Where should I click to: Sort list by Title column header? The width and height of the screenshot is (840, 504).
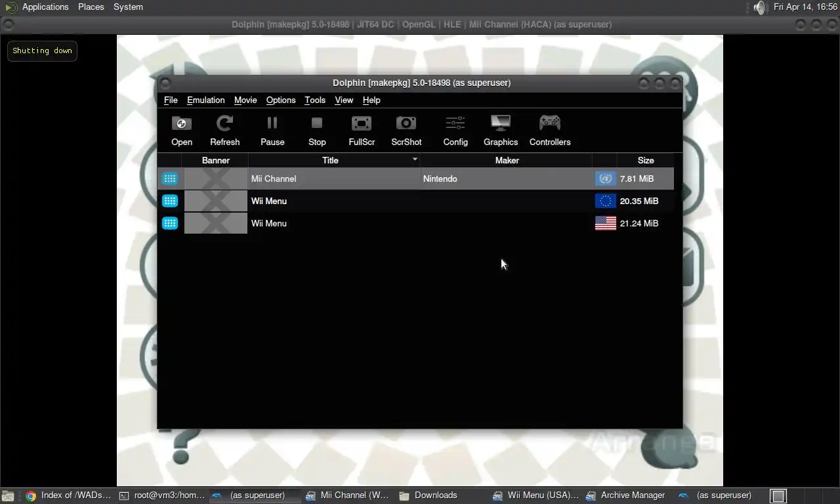tap(334, 160)
